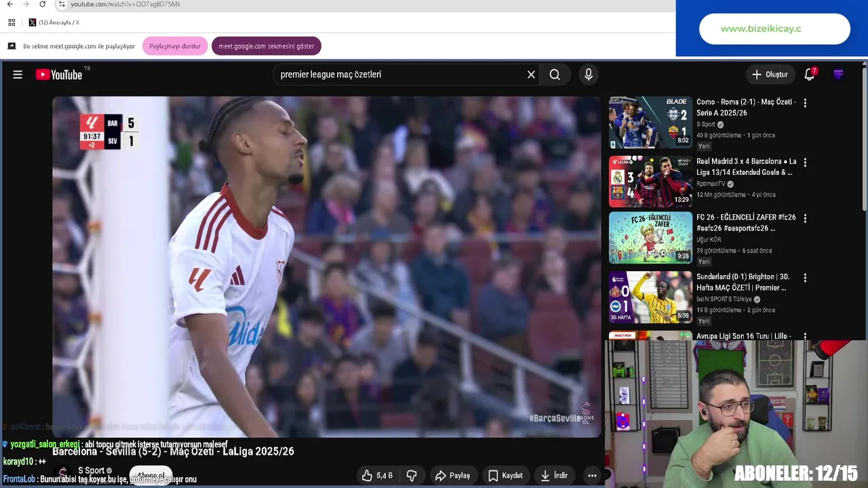Click the magnifier search button
Image resolution: width=868 pixels, height=488 pixels.
tap(555, 75)
